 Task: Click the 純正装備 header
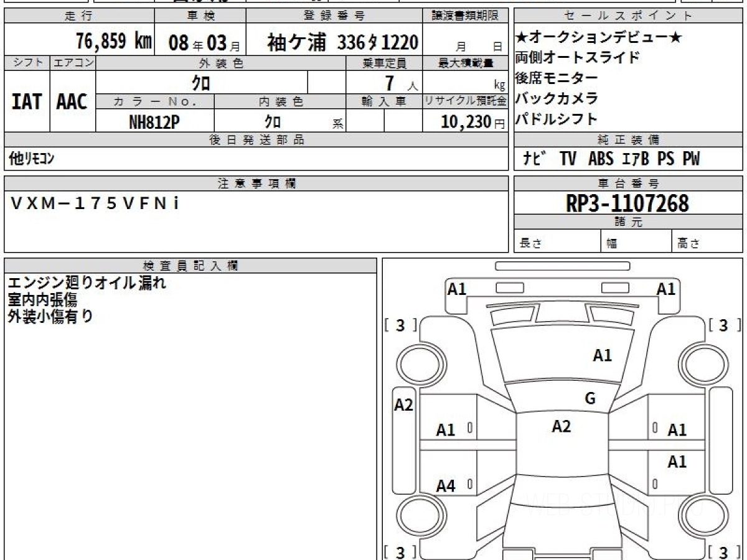coord(629,140)
